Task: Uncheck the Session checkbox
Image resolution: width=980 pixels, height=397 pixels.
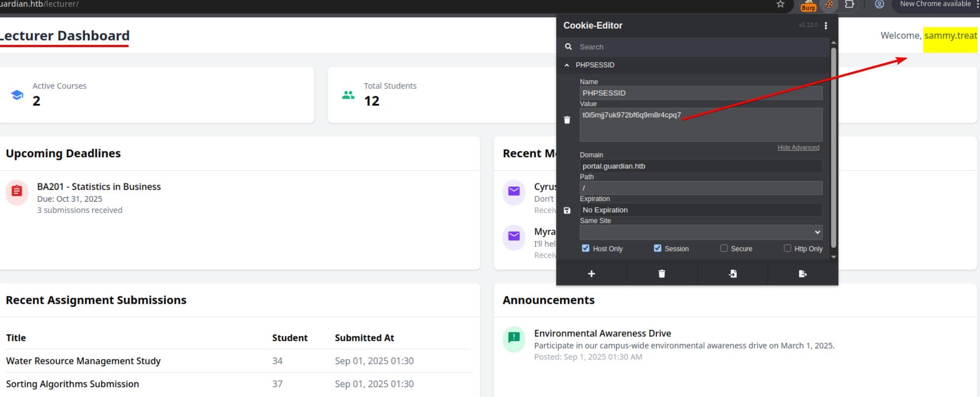Action: pos(657,248)
